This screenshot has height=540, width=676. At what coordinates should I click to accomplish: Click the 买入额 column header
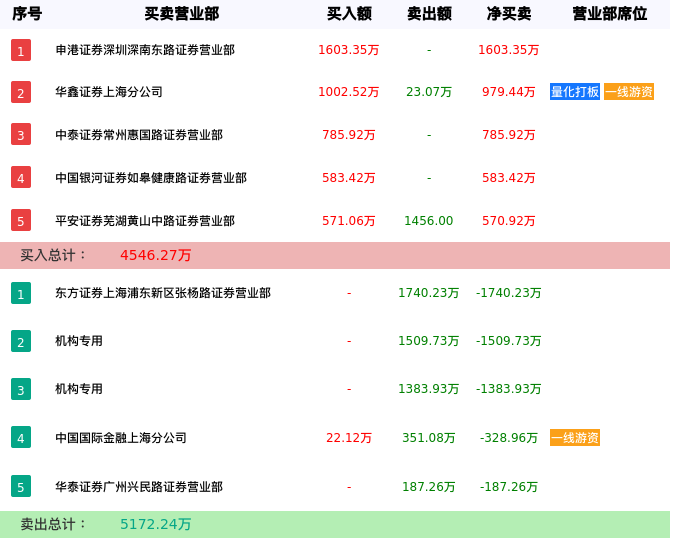(349, 14)
